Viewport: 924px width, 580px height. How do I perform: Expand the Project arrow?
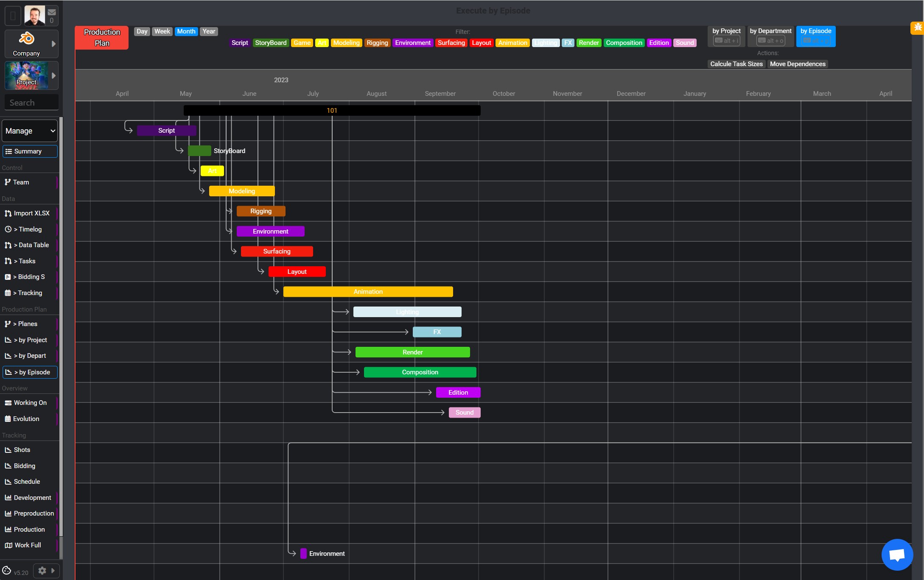click(53, 76)
